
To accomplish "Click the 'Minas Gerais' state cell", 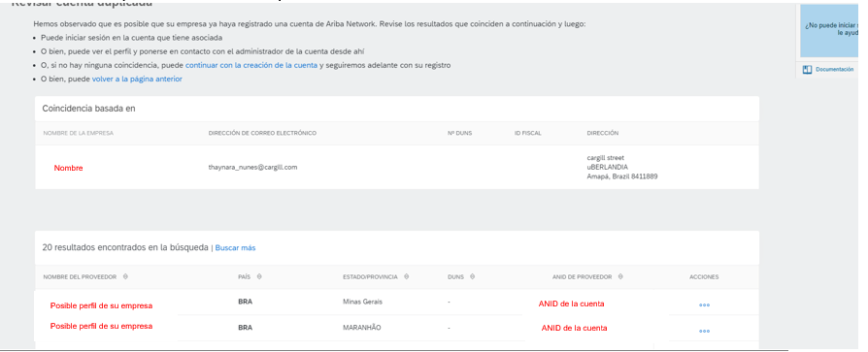I will pos(362,302).
